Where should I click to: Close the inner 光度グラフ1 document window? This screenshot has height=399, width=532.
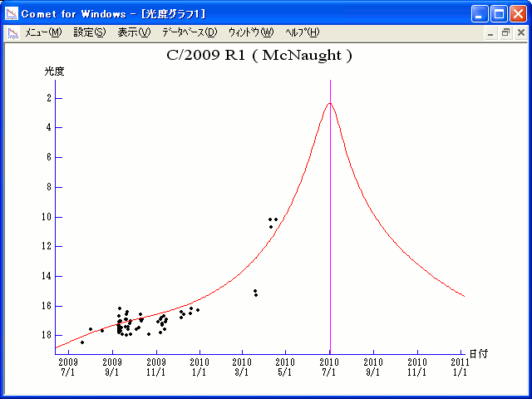tap(520, 32)
